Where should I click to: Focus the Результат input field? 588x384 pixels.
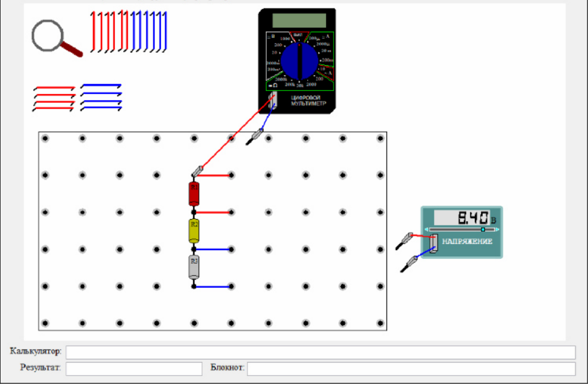[x=134, y=369]
